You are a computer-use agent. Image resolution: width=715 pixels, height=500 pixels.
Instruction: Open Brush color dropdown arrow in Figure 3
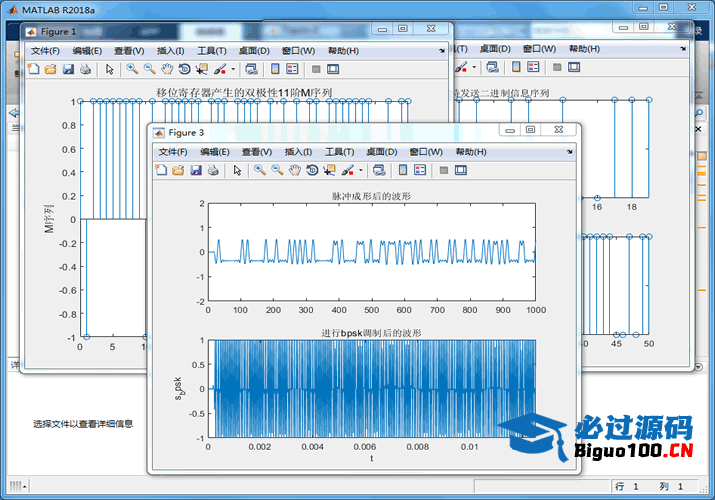[x=361, y=170]
